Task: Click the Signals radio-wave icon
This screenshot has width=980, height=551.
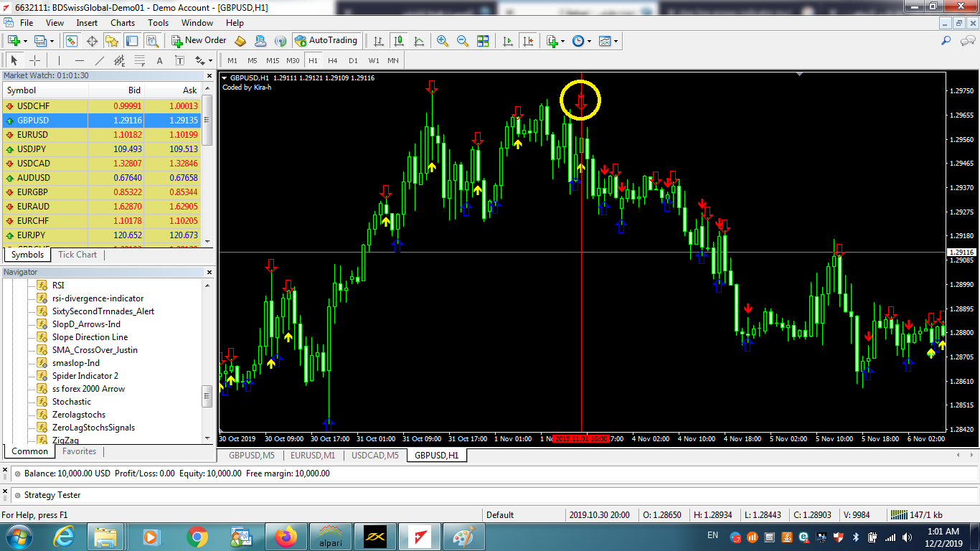Action: pos(281,41)
